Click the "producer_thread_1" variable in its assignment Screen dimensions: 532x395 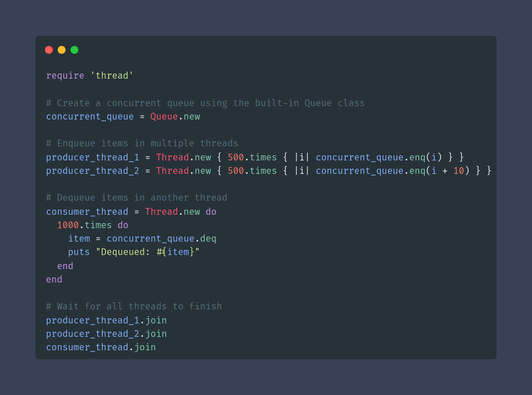click(x=93, y=157)
